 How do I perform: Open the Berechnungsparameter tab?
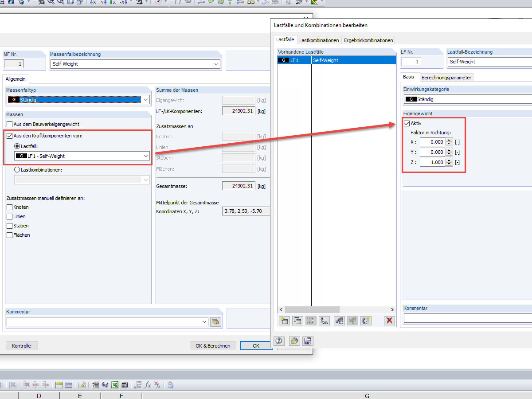(x=446, y=77)
